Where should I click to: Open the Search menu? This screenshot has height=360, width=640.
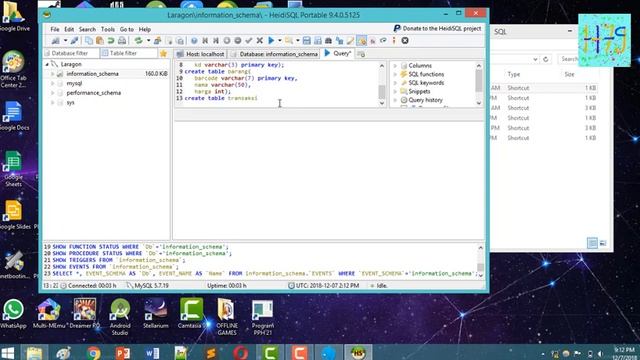click(87, 29)
